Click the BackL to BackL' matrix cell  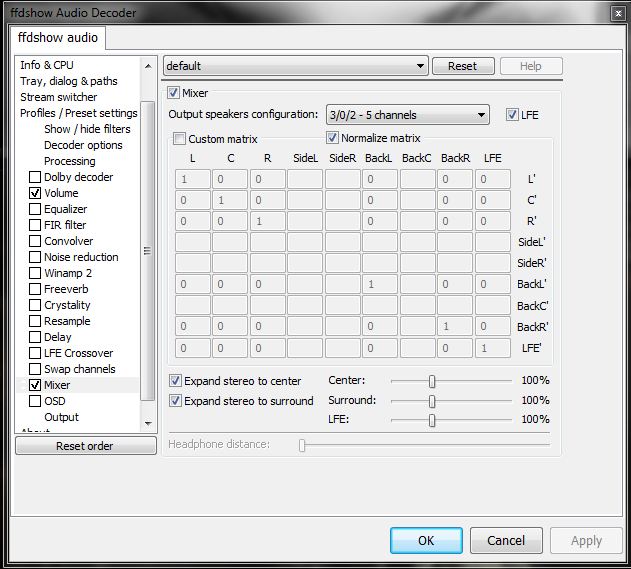point(379,284)
